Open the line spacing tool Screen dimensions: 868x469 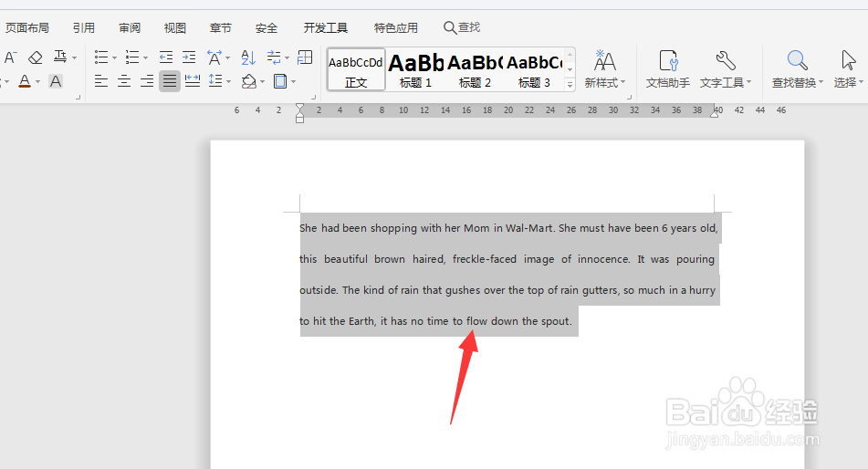(215, 81)
